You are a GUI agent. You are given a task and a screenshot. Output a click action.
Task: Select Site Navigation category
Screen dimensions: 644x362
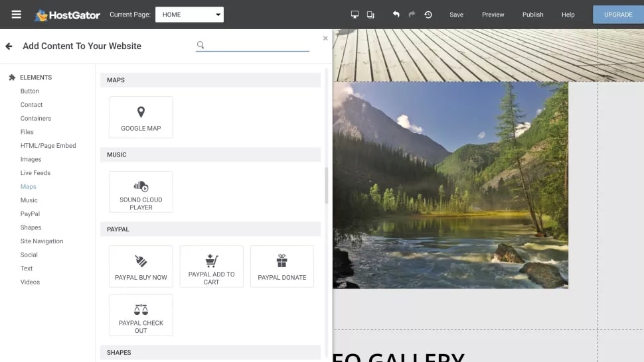pos(41,241)
